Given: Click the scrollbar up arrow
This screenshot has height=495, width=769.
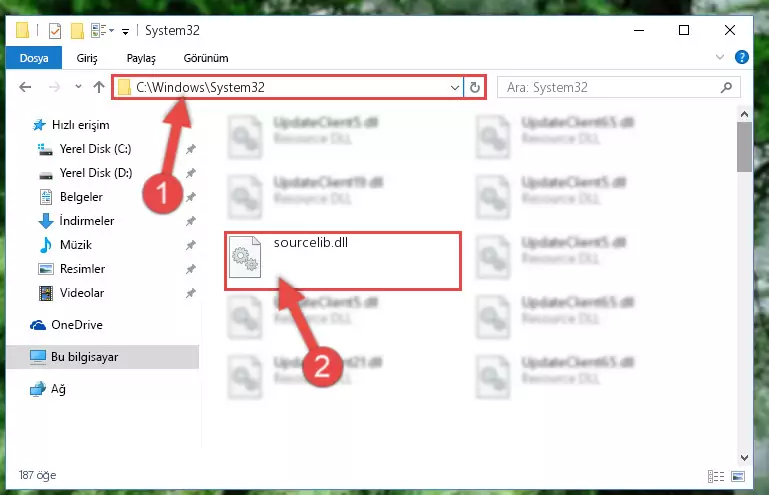Looking at the screenshot, I should pos(744,114).
